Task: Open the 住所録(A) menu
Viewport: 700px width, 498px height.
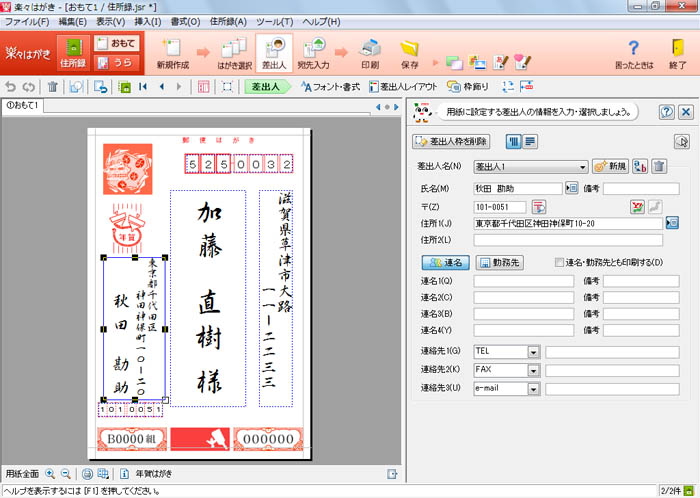Action: point(254,21)
